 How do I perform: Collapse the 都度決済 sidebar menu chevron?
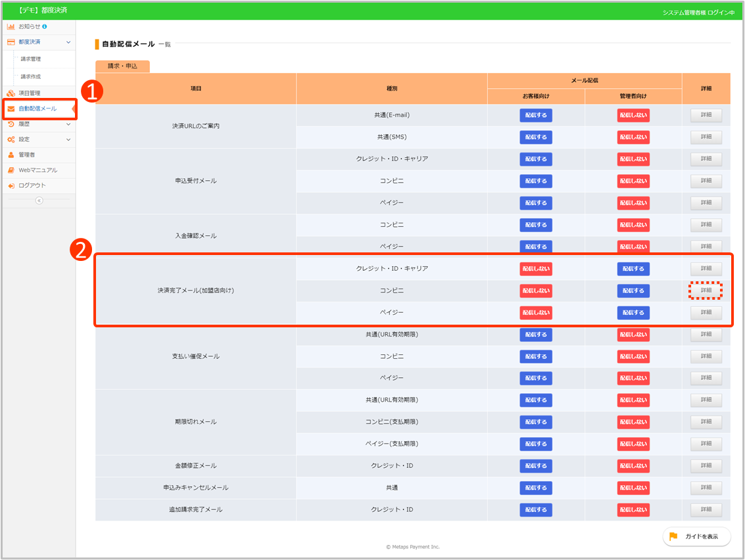(x=68, y=42)
